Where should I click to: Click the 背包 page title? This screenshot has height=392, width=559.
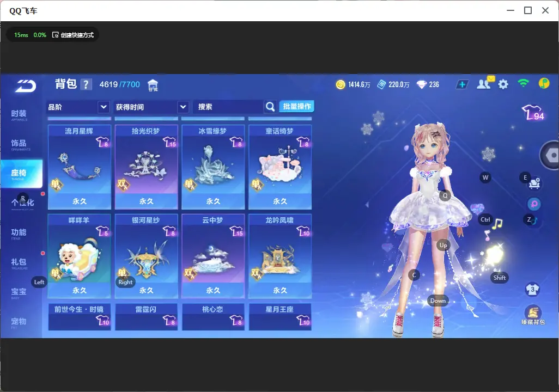point(66,84)
